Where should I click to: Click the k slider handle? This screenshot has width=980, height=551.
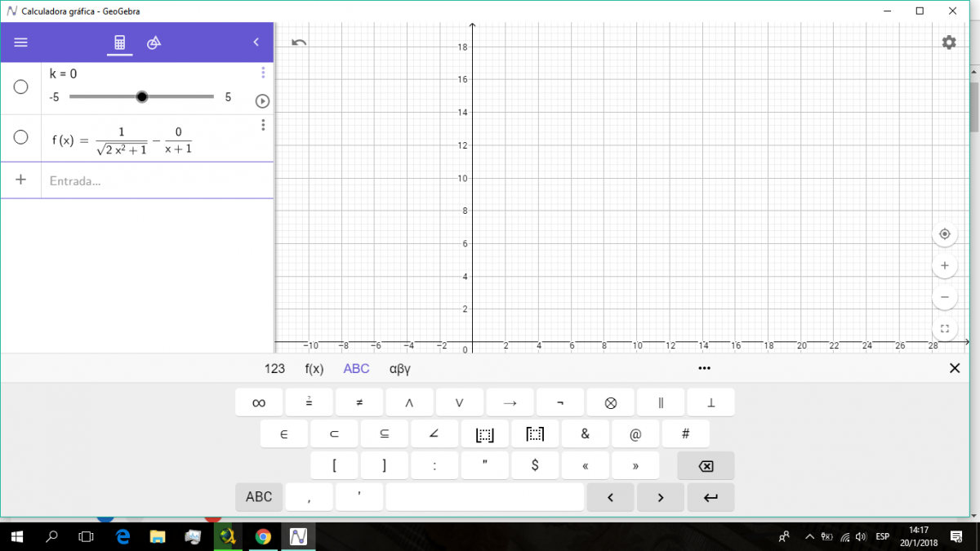[x=142, y=97]
